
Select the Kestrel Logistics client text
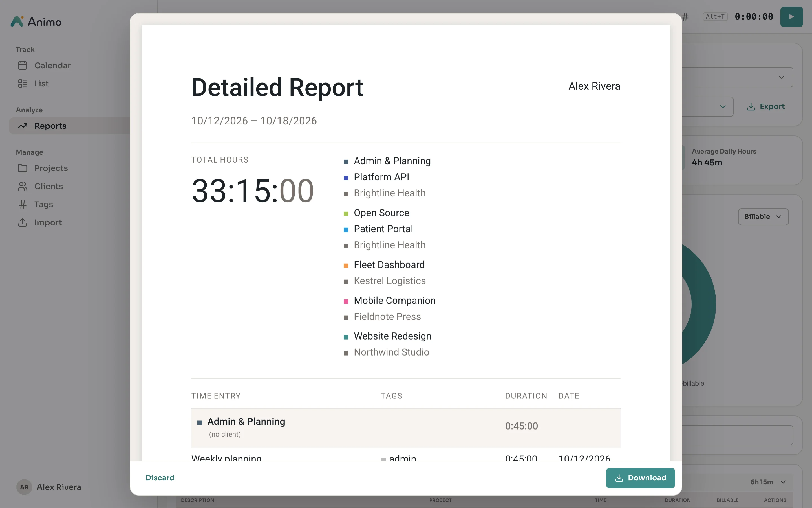[390, 281]
